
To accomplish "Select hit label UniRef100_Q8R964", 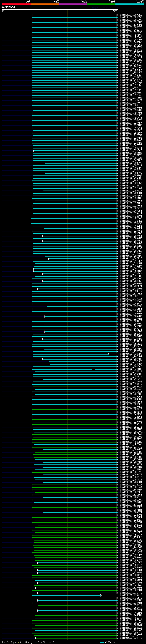I will pos(131,625).
